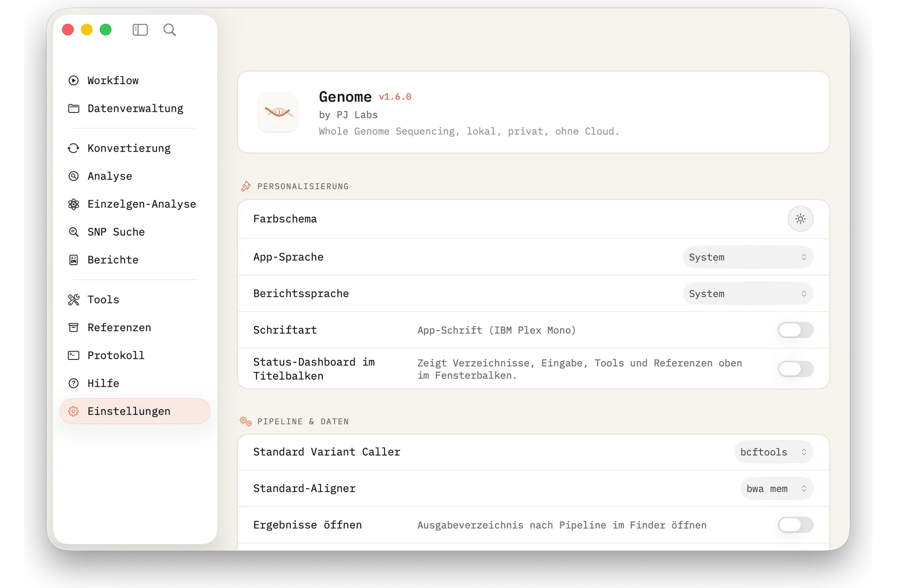This screenshot has height=588, width=897.
Task: Open Tools from the sidebar
Action: coord(135,300)
